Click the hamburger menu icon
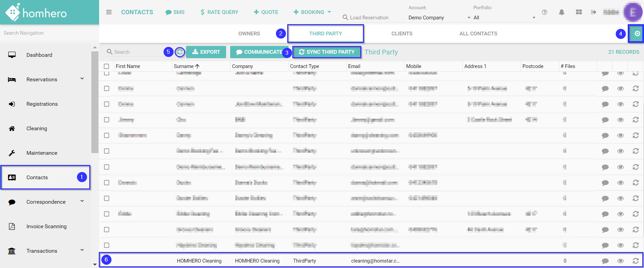Image resolution: width=644 pixels, height=268 pixels. click(109, 12)
